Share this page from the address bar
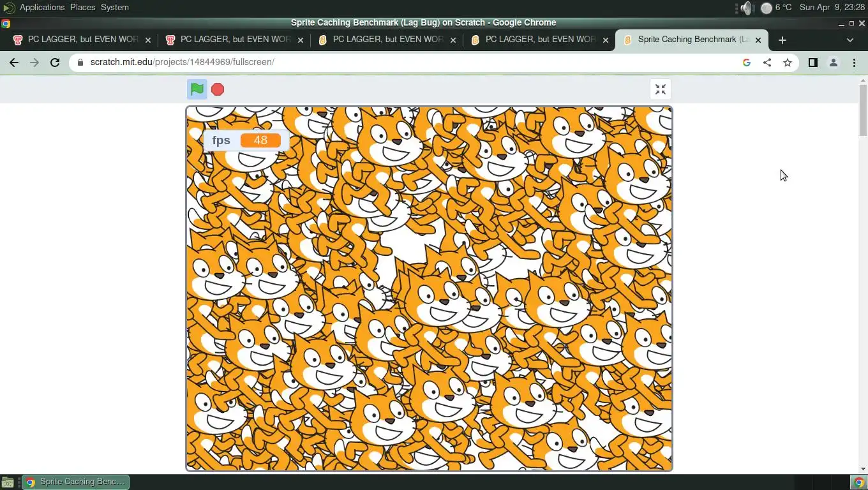This screenshot has width=868, height=490. pyautogui.click(x=767, y=63)
